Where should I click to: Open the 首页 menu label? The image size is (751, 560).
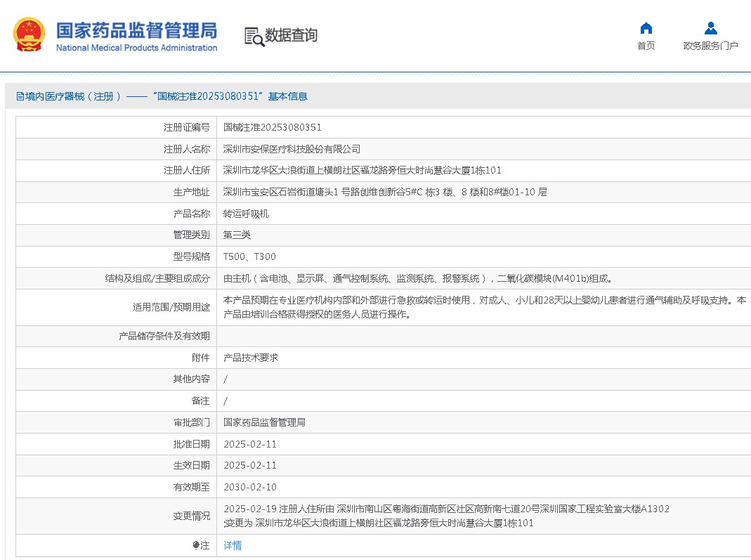pyautogui.click(x=646, y=46)
